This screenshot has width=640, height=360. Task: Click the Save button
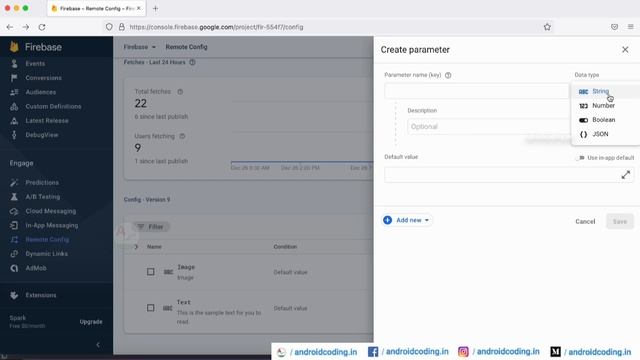point(620,222)
